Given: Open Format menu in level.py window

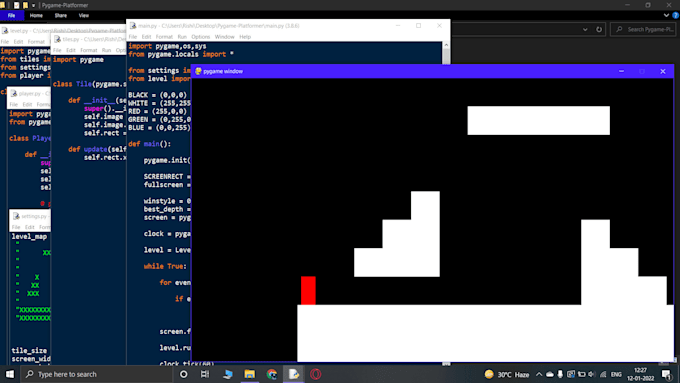Looking at the screenshot, I should tap(36, 42).
